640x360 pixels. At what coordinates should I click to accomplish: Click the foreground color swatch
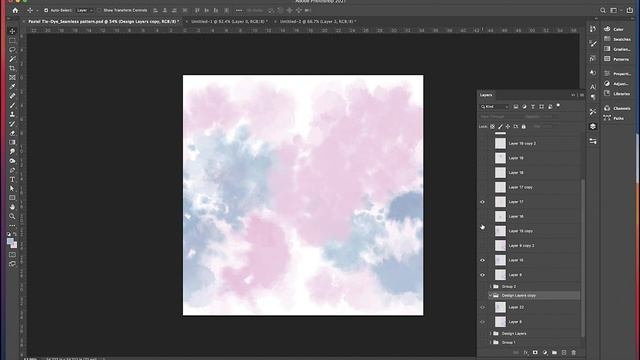10,241
